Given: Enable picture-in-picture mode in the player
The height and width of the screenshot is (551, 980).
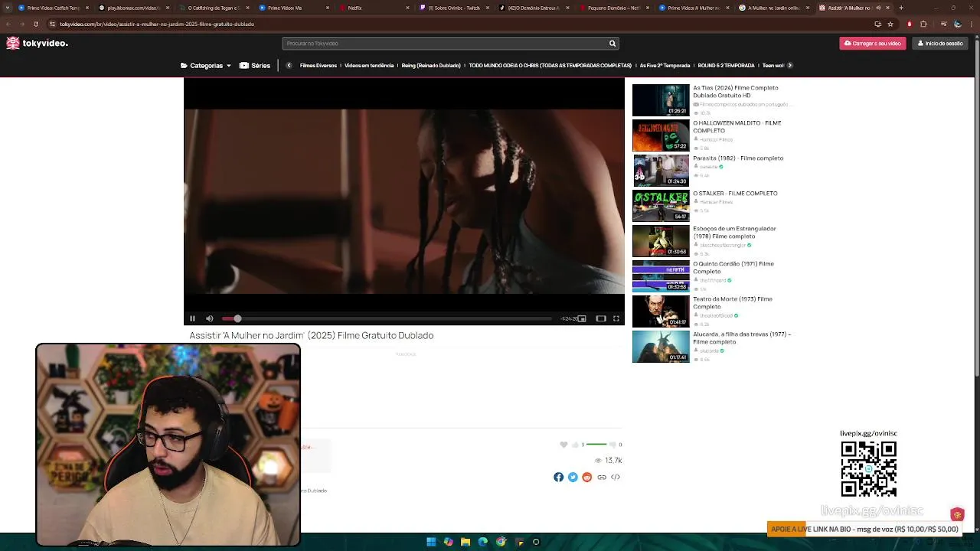Looking at the screenshot, I should (x=582, y=318).
